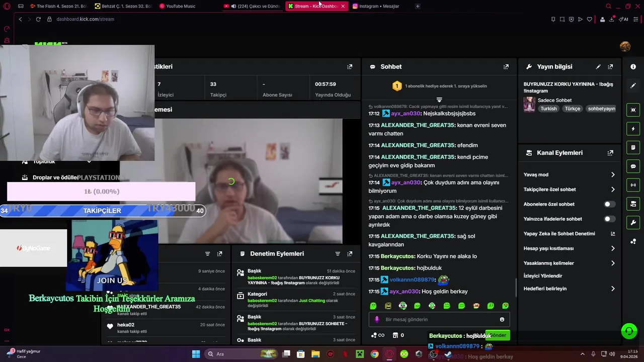Toggle Abonelere özel sohbet switch
Image resolution: width=644 pixels, height=362 pixels.
(609, 204)
